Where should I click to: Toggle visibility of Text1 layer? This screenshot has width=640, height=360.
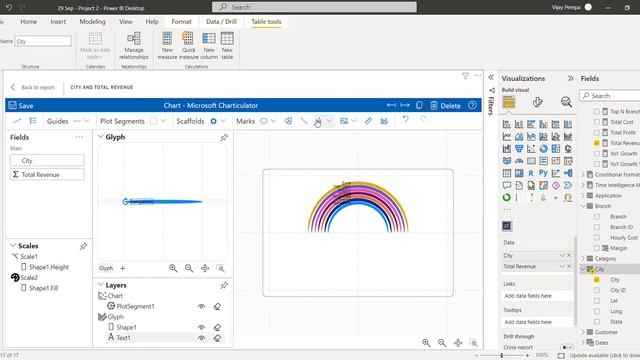pos(201,338)
